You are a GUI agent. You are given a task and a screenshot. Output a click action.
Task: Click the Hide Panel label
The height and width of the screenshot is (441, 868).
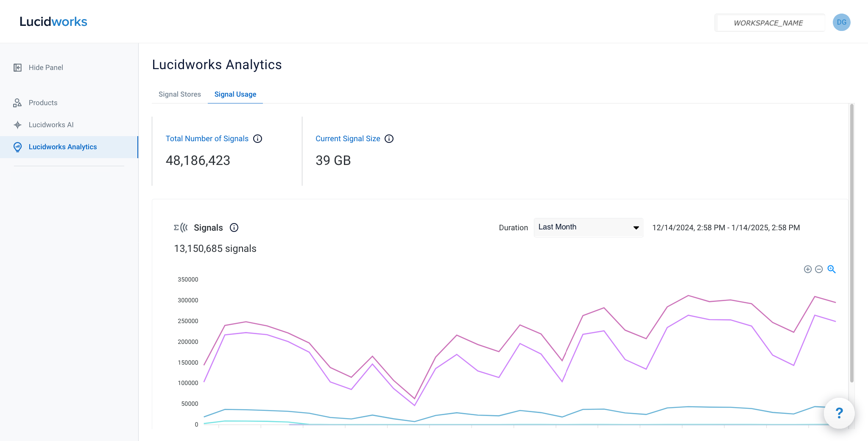pyautogui.click(x=46, y=67)
